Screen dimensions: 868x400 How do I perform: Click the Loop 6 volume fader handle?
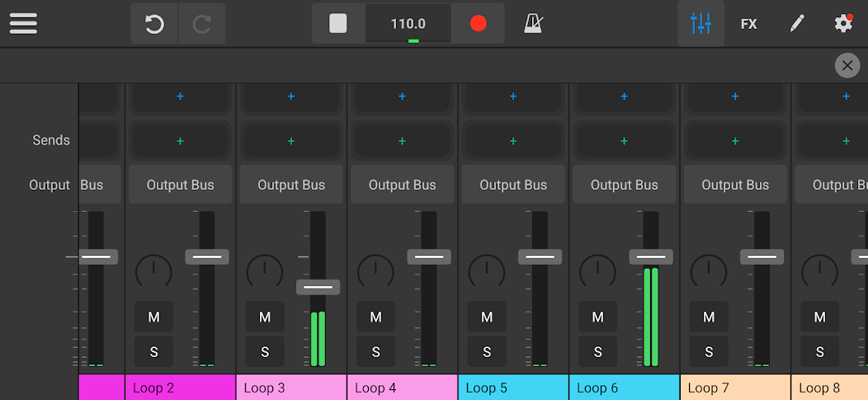coord(651,256)
